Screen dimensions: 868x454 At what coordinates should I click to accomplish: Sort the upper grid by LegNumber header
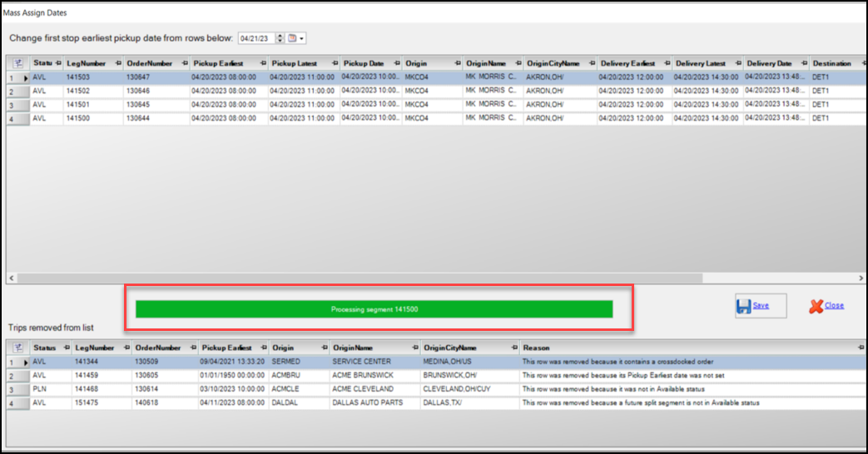(86, 63)
